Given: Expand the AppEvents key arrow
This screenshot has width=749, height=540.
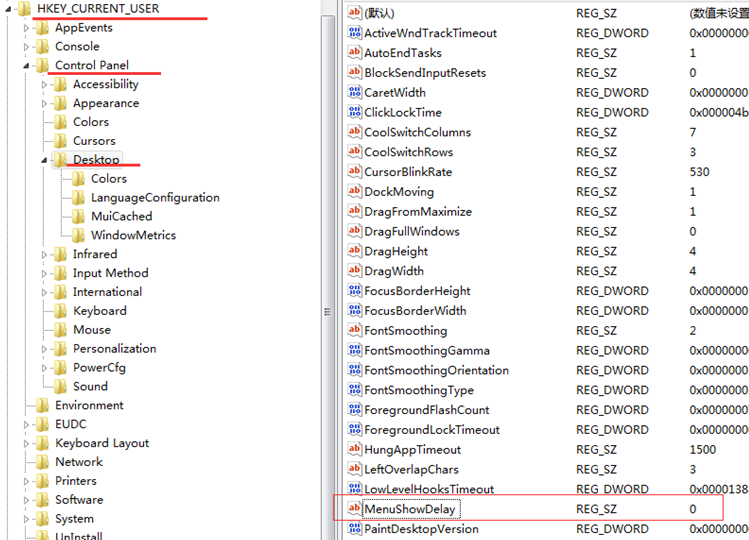Looking at the screenshot, I should [26, 28].
